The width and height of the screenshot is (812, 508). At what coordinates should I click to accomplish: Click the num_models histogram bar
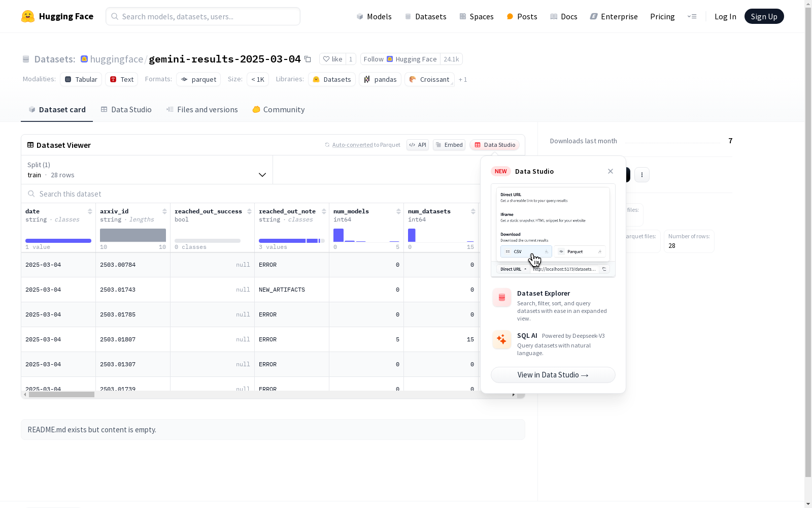339,235
